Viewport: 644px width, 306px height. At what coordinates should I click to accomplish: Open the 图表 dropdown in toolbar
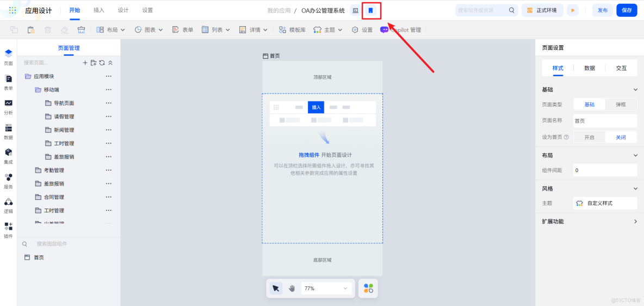(148, 29)
